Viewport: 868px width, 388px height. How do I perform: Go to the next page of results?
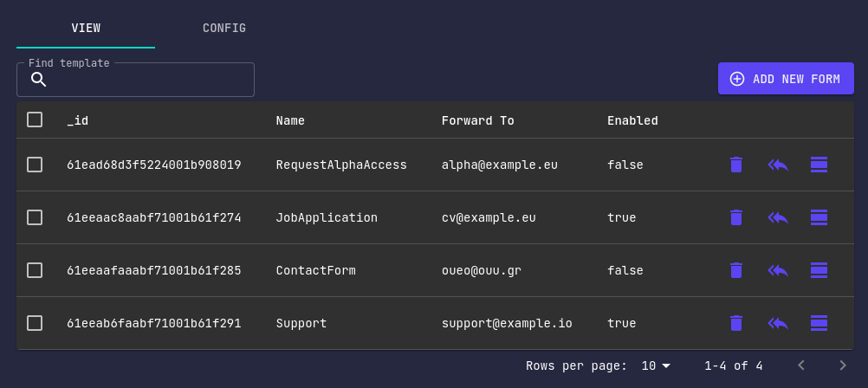(843, 365)
